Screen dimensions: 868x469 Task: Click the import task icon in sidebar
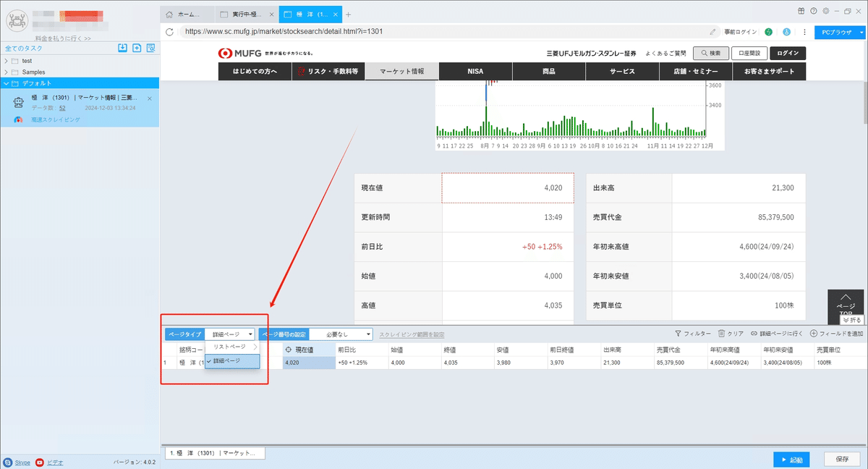click(123, 48)
